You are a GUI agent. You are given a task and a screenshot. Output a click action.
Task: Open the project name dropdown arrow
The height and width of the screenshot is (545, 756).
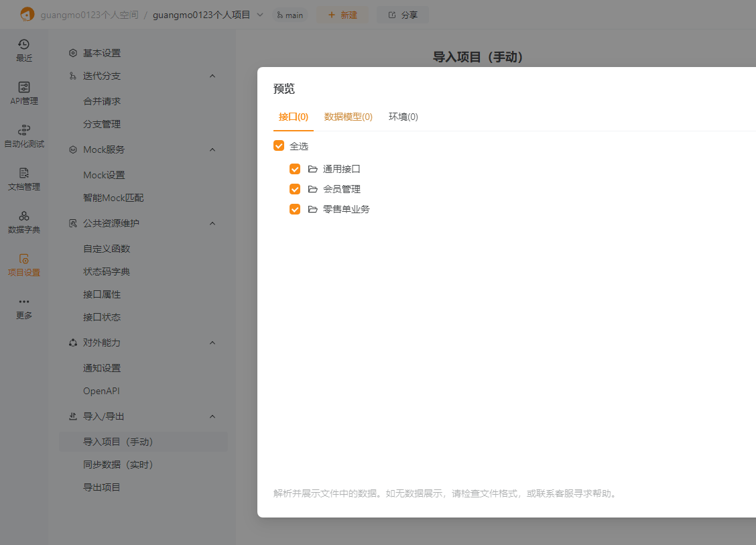point(260,15)
